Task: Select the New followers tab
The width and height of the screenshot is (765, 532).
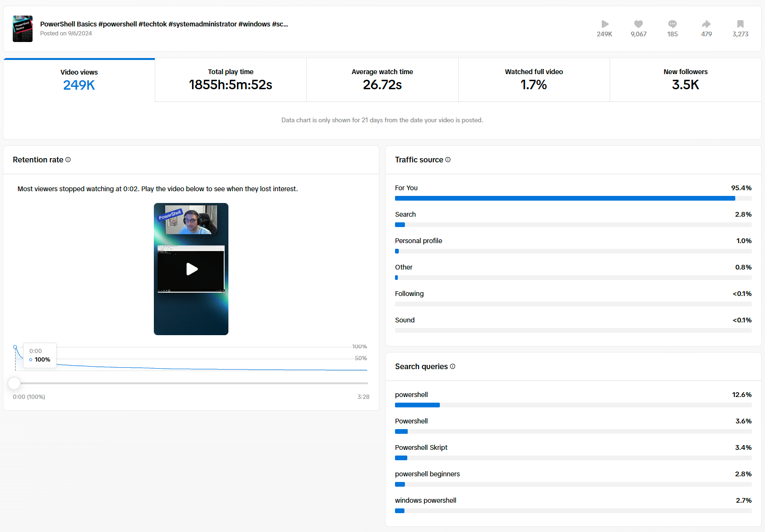Action: pos(685,80)
